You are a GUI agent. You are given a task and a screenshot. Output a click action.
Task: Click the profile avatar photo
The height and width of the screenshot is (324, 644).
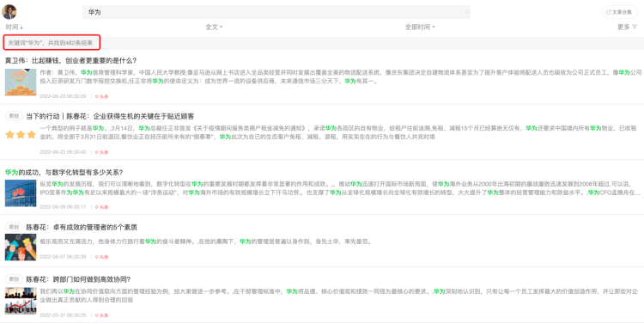point(9,11)
